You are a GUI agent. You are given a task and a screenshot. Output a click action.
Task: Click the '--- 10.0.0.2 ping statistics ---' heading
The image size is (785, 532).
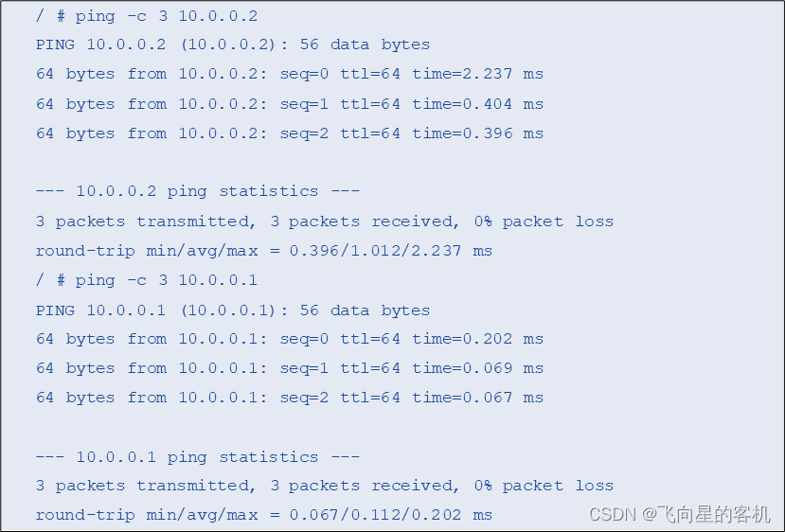pyautogui.click(x=197, y=191)
